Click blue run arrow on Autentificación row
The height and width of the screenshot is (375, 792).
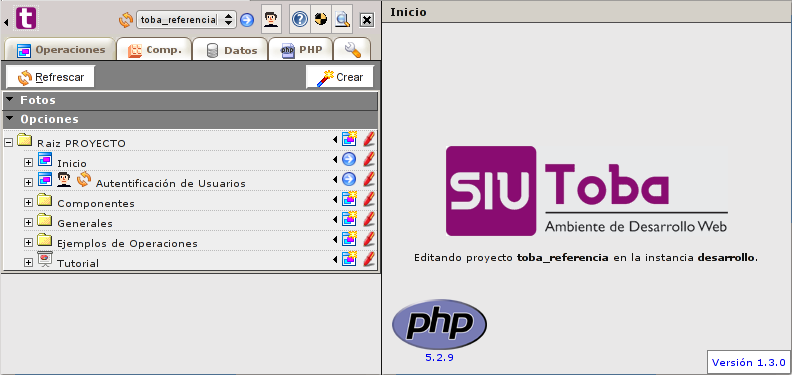coord(349,179)
